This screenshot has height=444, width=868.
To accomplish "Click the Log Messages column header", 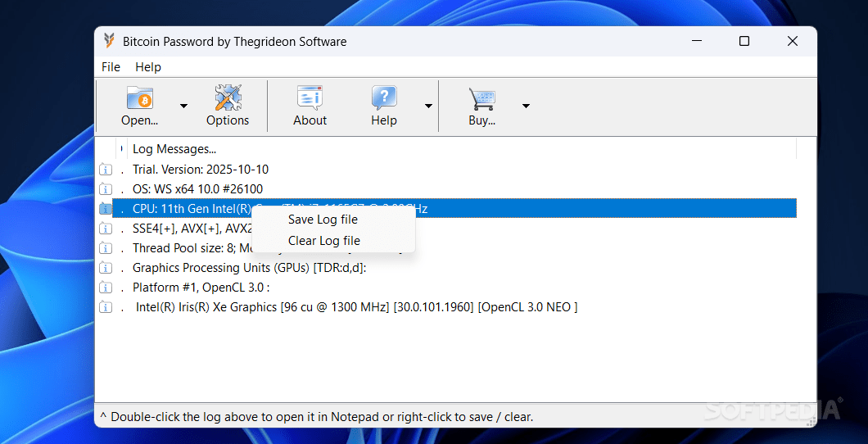I will pyautogui.click(x=462, y=149).
